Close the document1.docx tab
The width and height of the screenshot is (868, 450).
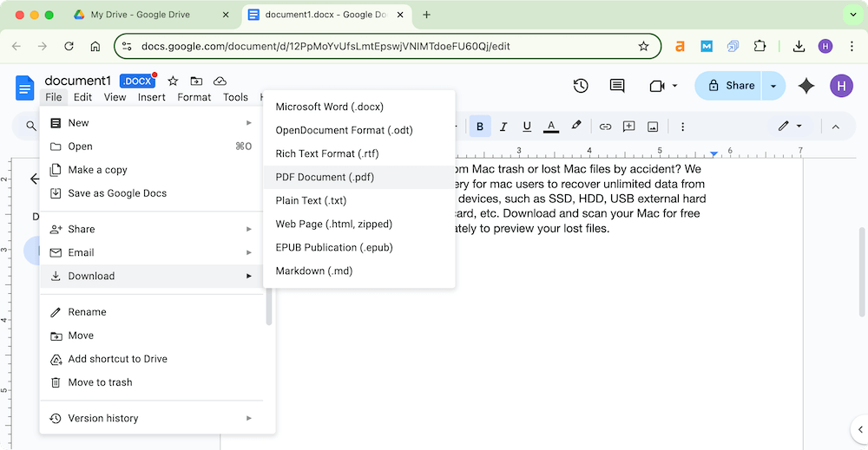click(x=400, y=15)
